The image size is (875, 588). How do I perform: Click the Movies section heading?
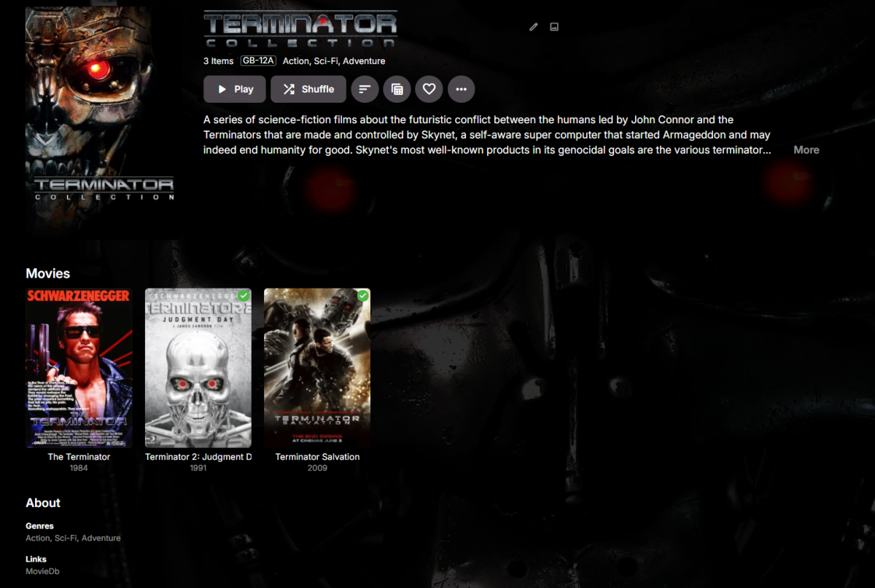tap(48, 273)
